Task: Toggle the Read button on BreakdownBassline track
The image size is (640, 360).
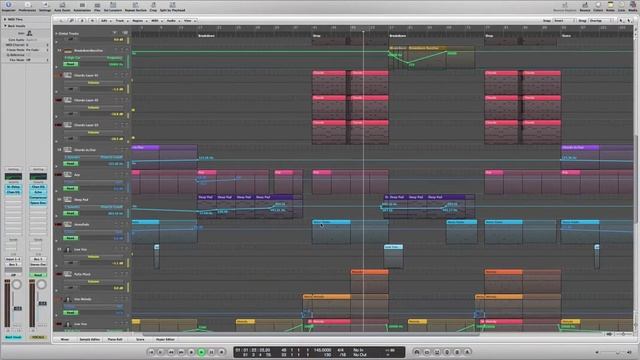Action: pyautogui.click(x=70, y=64)
